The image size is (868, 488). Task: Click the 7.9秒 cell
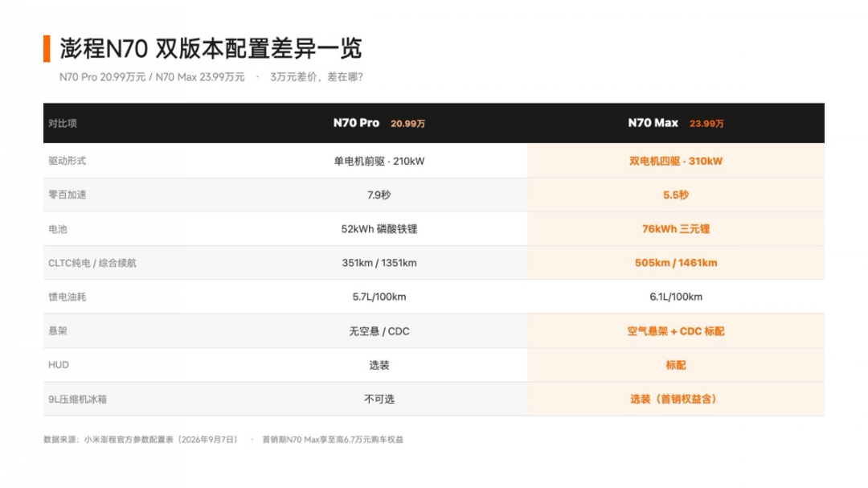click(x=379, y=195)
